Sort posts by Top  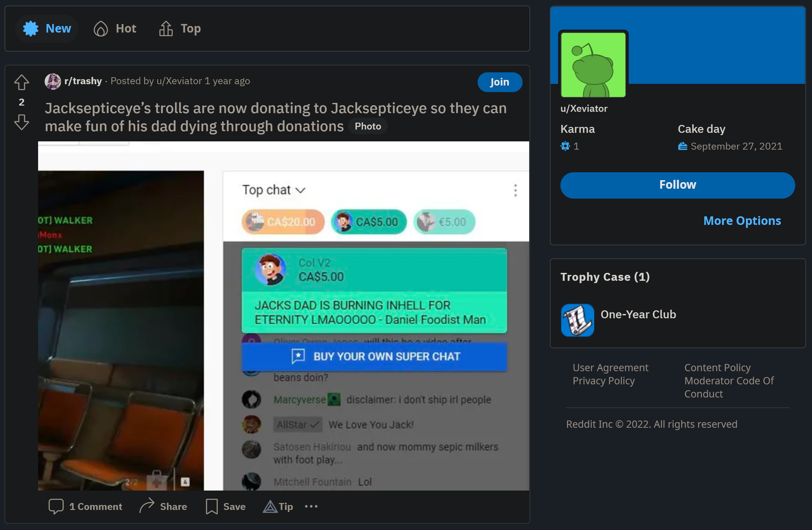pos(180,28)
